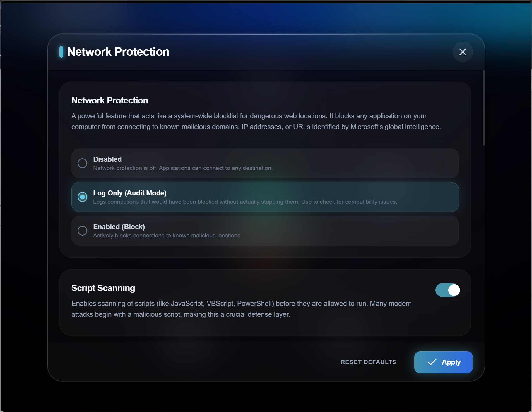Viewport: 532px width, 412px height.
Task: Click the "Enabled (Block)" option title text
Action: (x=119, y=227)
